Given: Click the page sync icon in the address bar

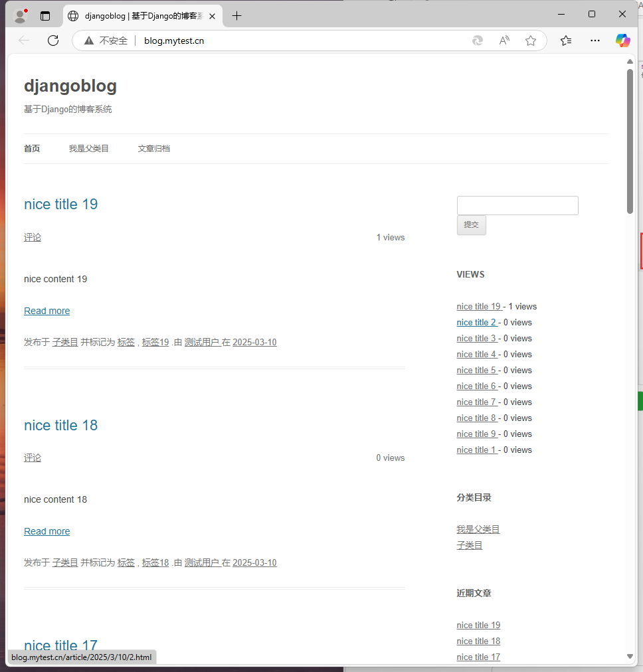Looking at the screenshot, I should click(x=478, y=41).
